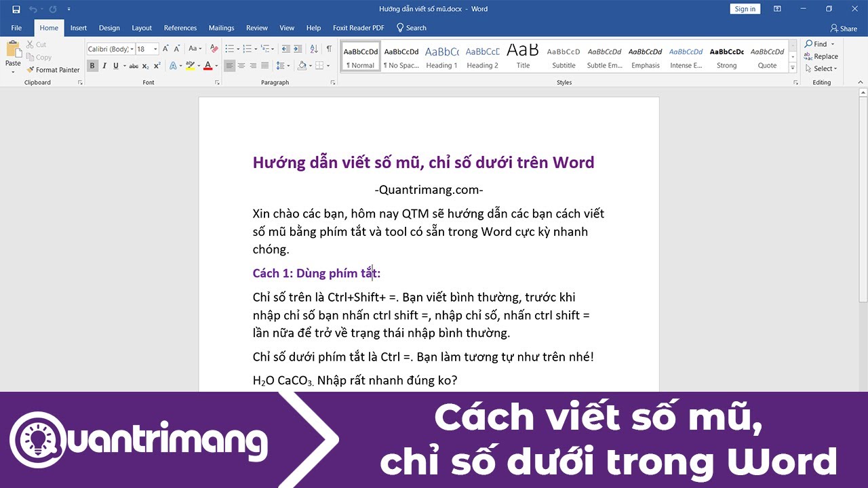Decrease paragraph indent
Viewport: 868px width, 488px height.
pyautogui.click(x=285, y=49)
